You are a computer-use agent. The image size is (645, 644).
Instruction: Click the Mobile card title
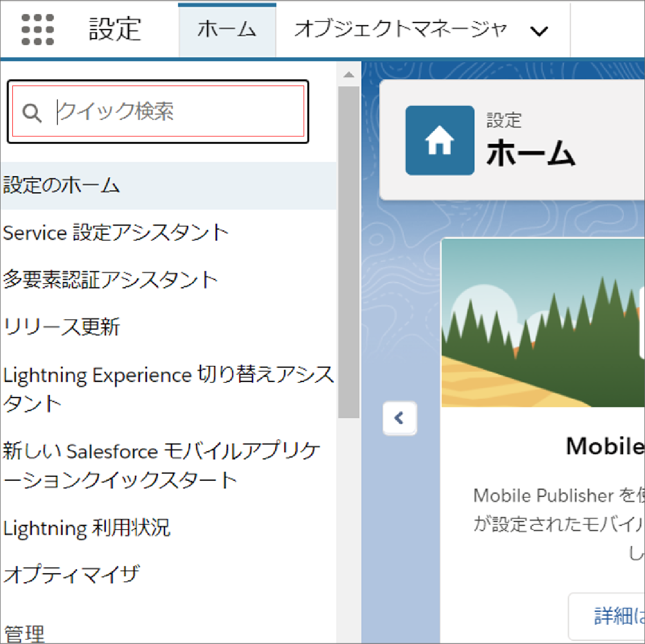(x=605, y=446)
